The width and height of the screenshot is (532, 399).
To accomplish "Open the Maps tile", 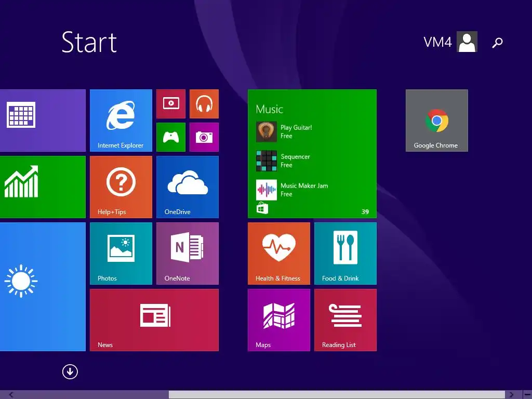I will (x=279, y=320).
